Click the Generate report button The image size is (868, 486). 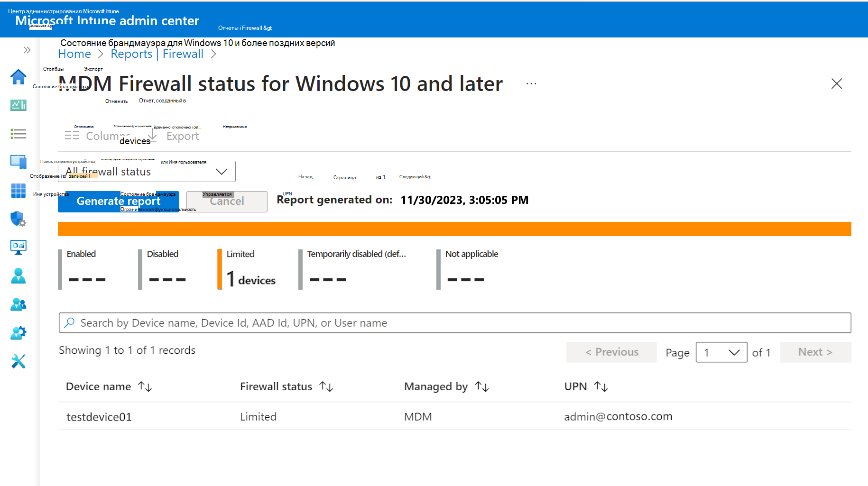coord(119,202)
